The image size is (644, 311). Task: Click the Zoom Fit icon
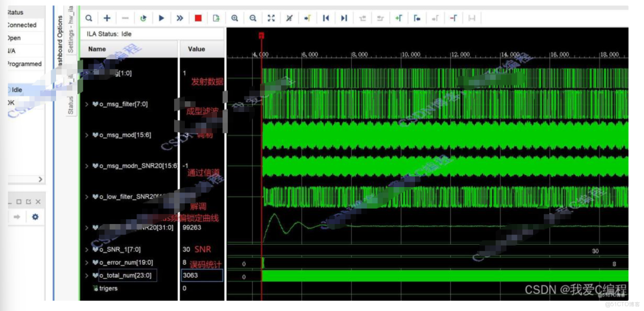click(271, 18)
